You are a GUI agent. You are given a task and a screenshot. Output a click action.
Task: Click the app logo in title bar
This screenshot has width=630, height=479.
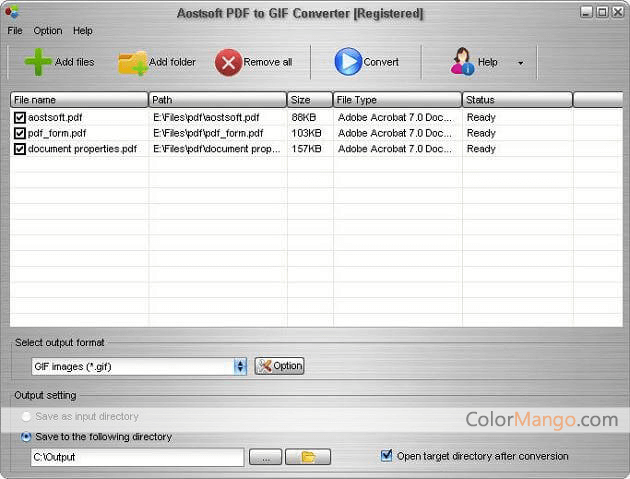click(x=12, y=12)
